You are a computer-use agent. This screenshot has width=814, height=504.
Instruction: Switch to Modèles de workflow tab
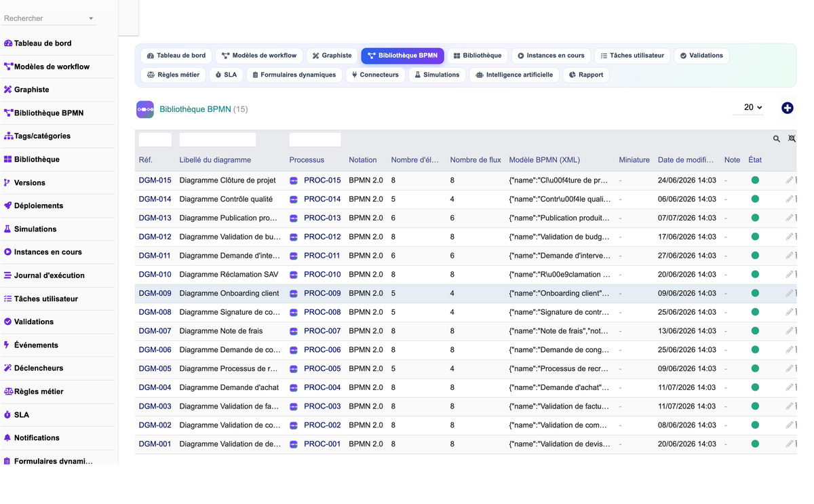pyautogui.click(x=259, y=56)
